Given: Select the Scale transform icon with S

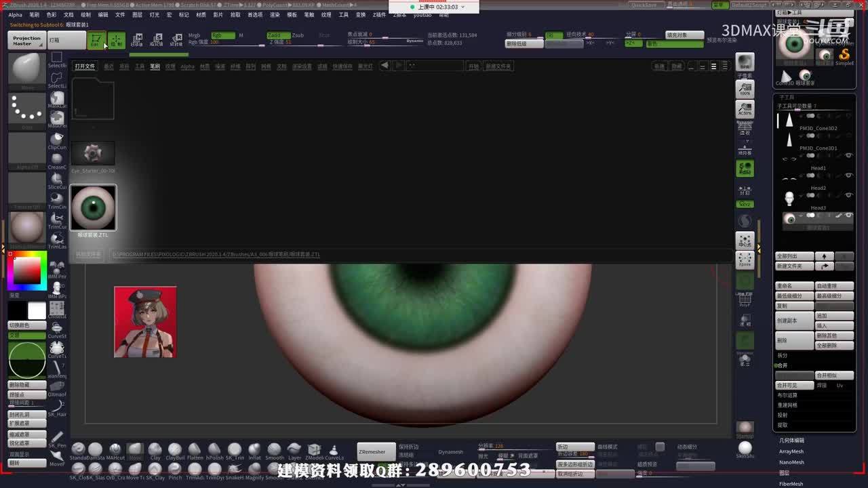Looking at the screenshot, I should tap(157, 40).
